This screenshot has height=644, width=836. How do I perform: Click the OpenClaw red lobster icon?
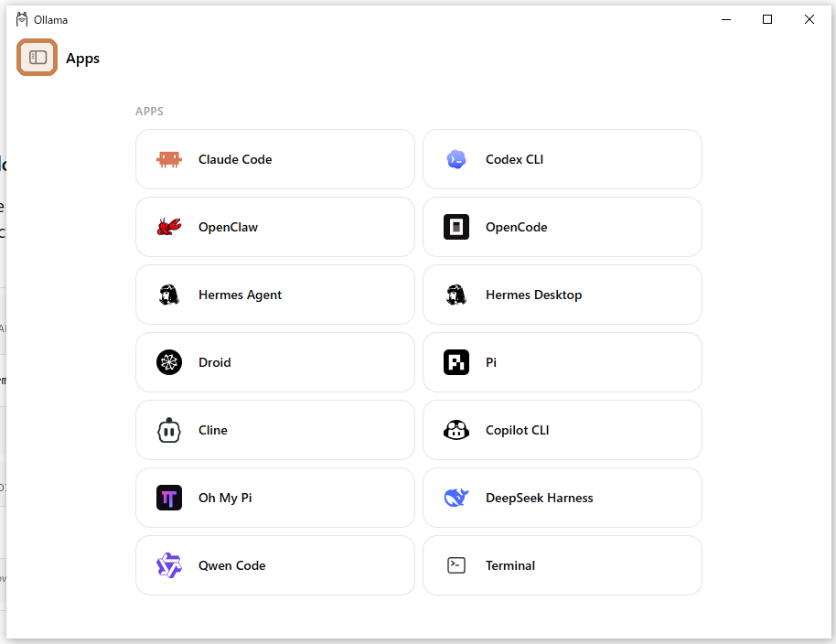(169, 227)
